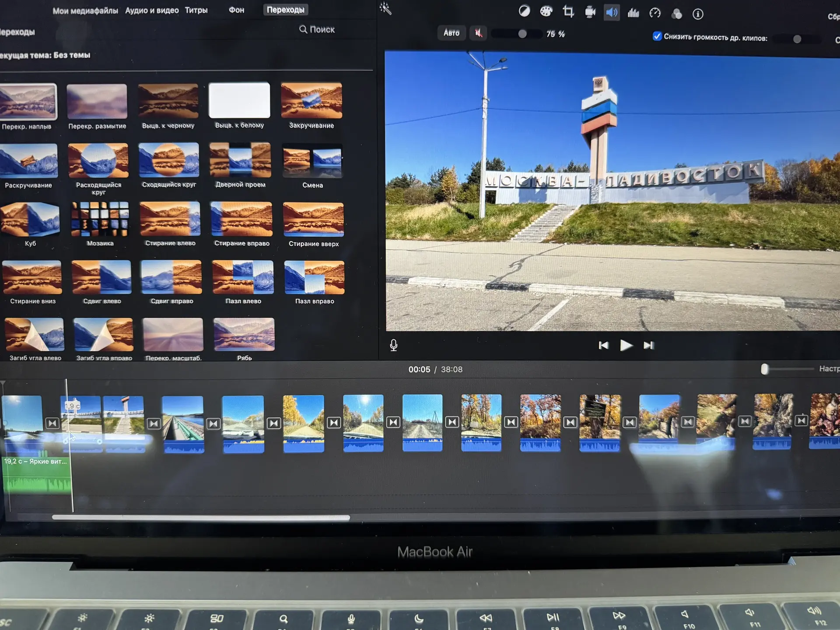Toggle 'Снизить громкость др. клипов' checkbox

pos(657,36)
